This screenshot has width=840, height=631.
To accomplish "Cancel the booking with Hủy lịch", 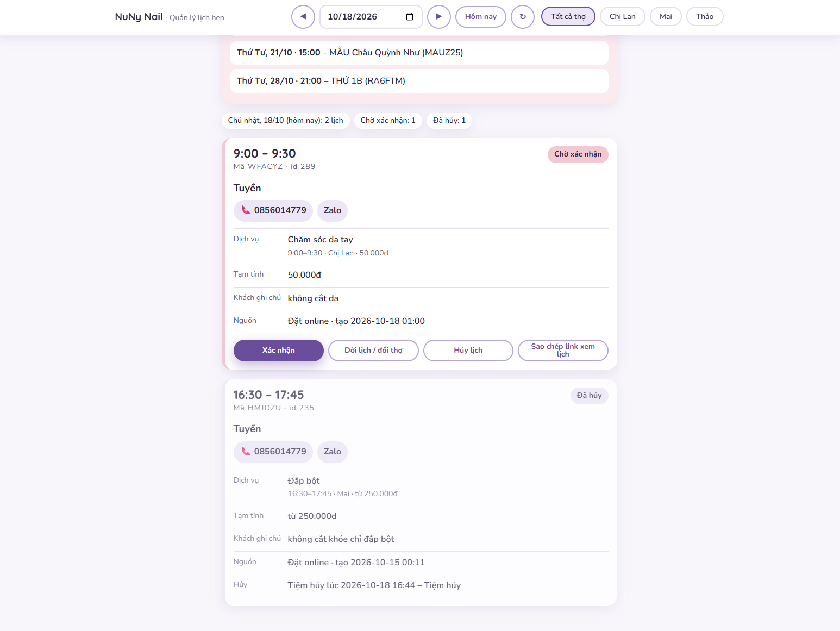I will [x=468, y=351].
